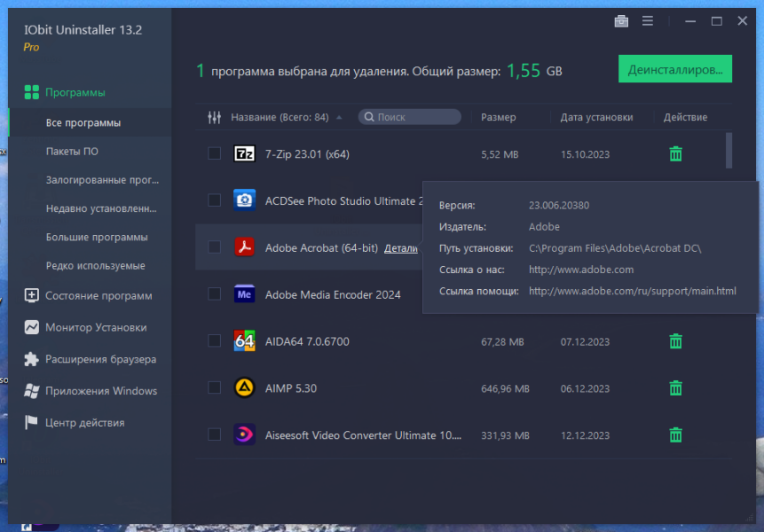The height and width of the screenshot is (532, 764).
Task: Click the filter sliders icon beside Название
Action: pos(215,117)
